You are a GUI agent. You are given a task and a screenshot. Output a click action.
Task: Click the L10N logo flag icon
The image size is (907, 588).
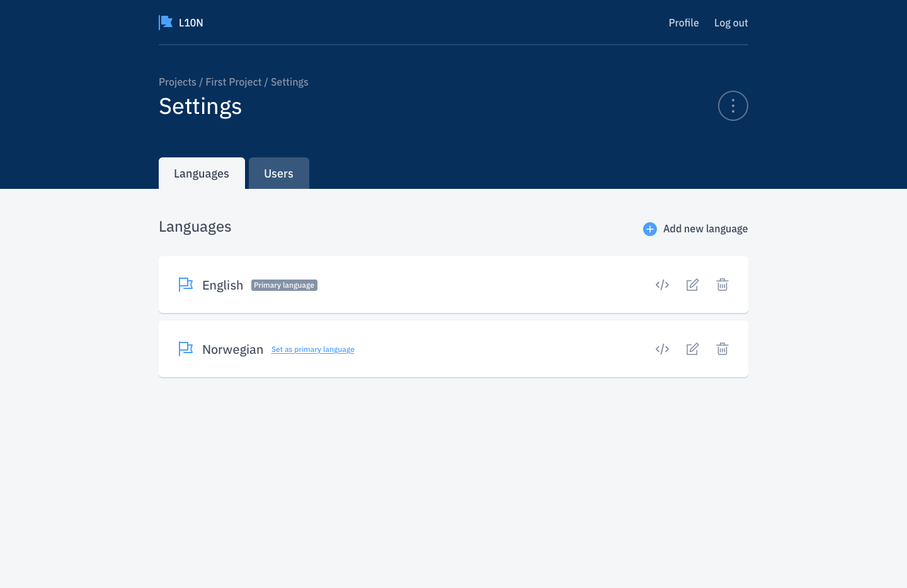coord(165,22)
